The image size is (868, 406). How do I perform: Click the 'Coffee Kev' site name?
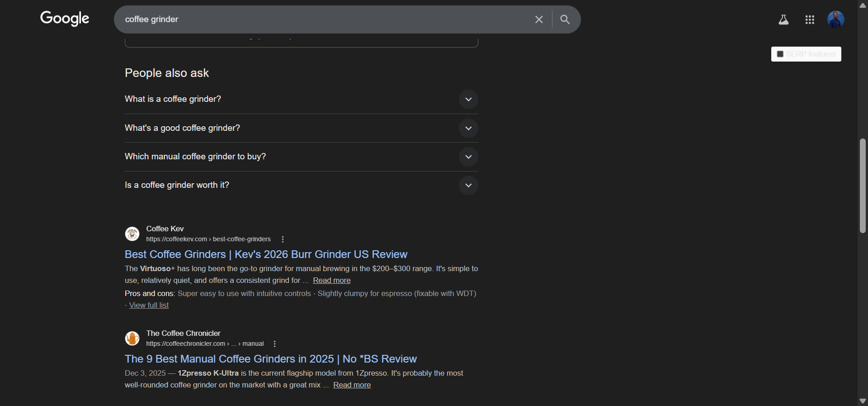[165, 229]
